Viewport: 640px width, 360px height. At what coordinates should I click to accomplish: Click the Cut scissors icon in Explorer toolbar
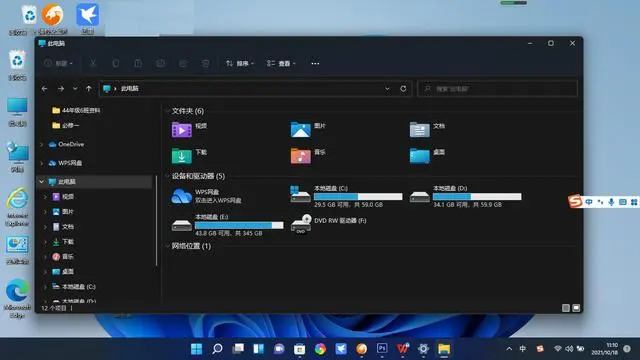coord(93,63)
